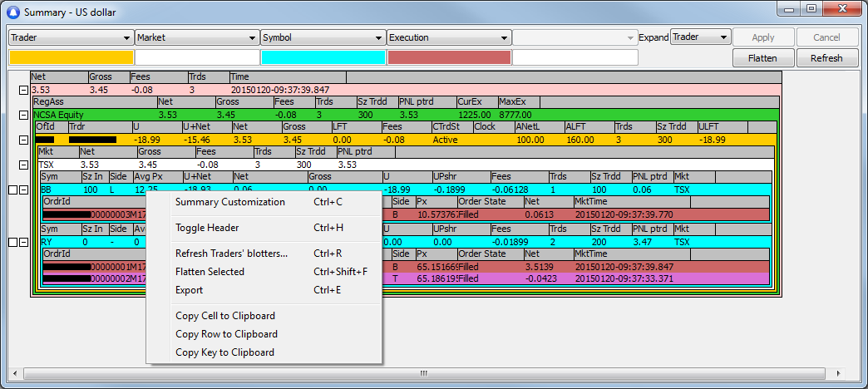Choose Summary Customization from the context menu
The height and width of the screenshot is (389, 868).
tap(230, 202)
